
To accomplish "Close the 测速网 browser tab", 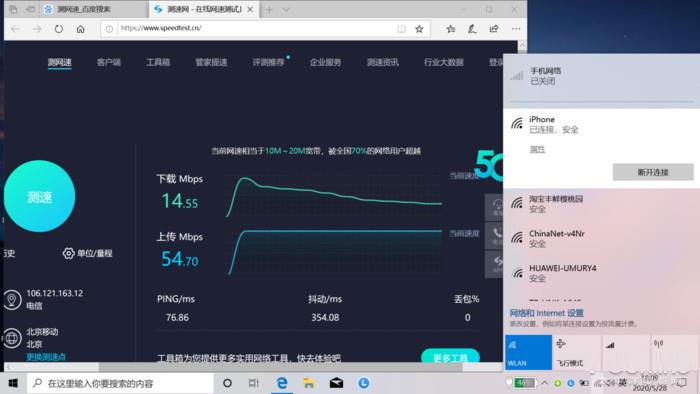I will pos(250,9).
